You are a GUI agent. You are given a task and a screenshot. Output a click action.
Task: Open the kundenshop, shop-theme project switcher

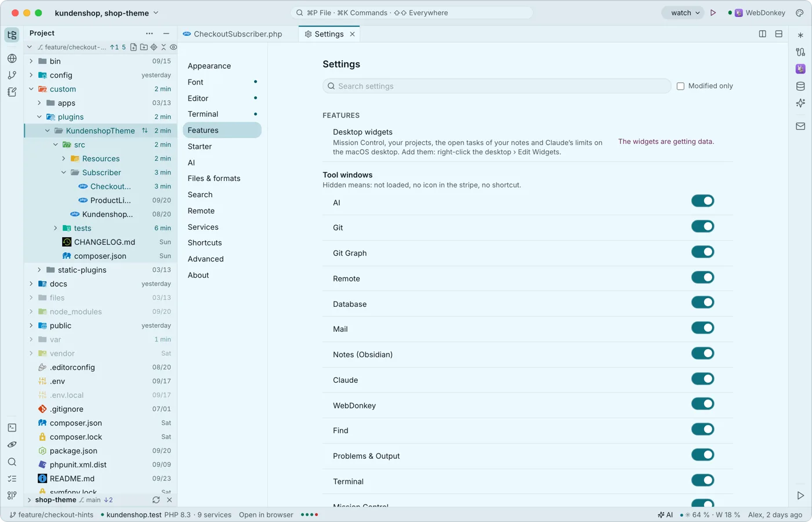pos(107,13)
